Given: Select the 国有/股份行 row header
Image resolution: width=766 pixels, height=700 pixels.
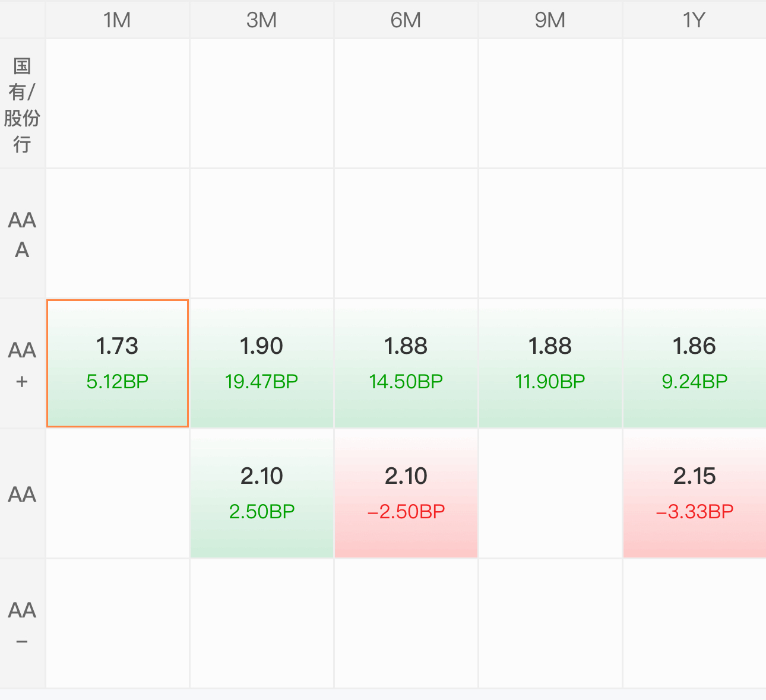Looking at the screenshot, I should tap(22, 104).
